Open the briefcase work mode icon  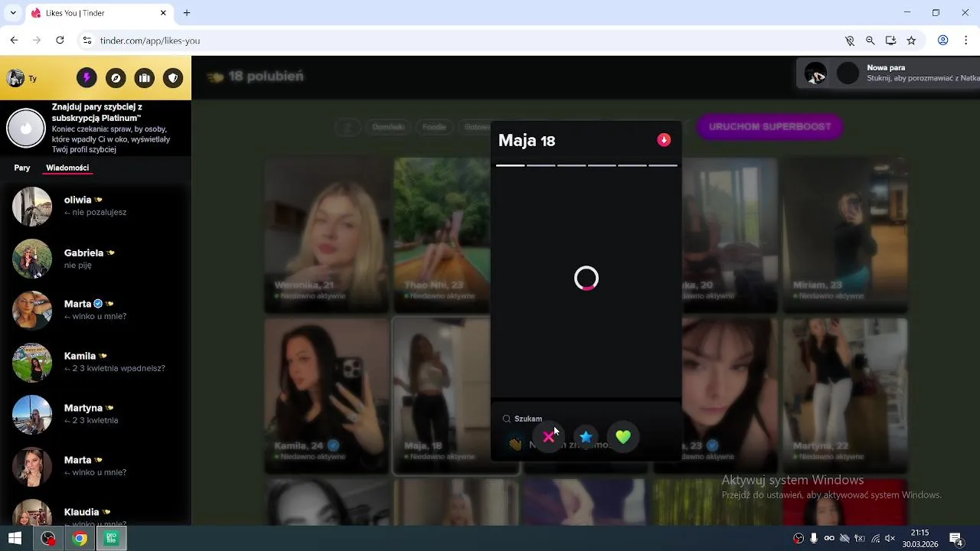point(145,78)
